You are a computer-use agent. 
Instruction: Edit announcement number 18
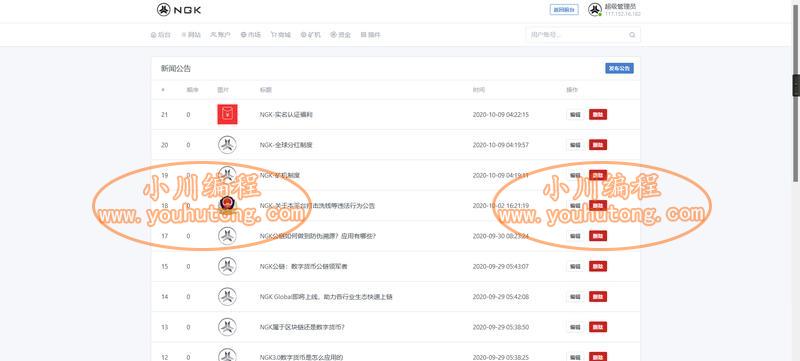[575, 205]
